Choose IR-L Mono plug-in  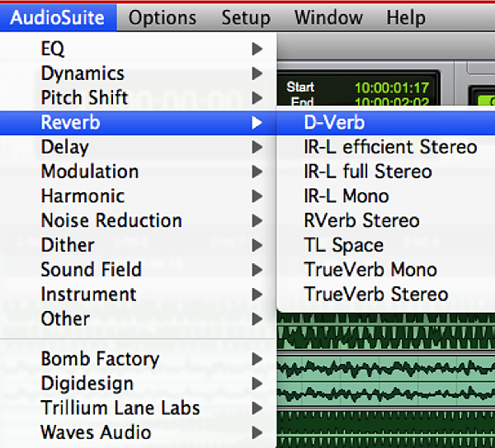[386, 196]
